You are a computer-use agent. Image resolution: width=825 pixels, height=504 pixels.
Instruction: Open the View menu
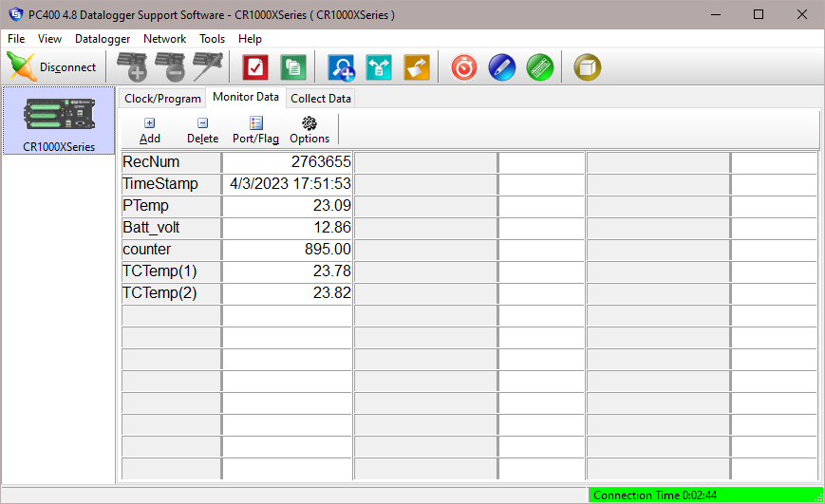(x=49, y=39)
